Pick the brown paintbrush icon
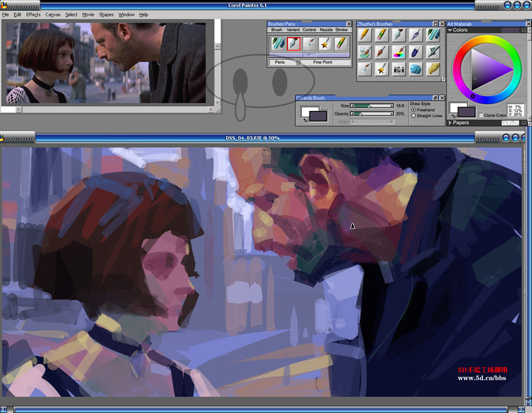This screenshot has height=413, width=532. [x=381, y=52]
